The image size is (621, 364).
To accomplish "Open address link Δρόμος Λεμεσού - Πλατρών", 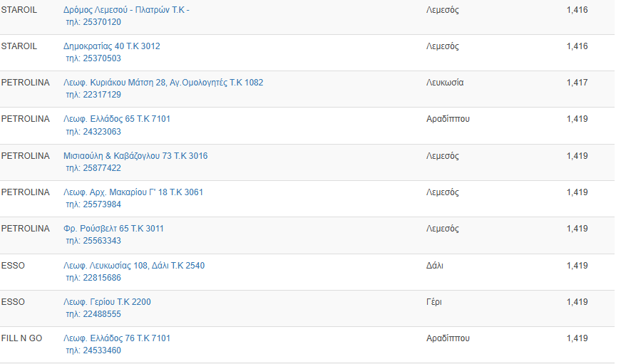I will [x=126, y=10].
